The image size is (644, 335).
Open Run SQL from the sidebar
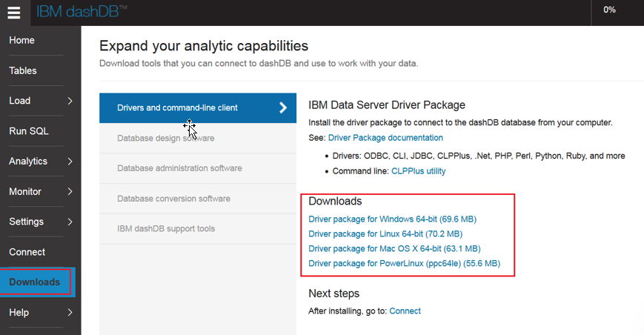pyautogui.click(x=29, y=131)
